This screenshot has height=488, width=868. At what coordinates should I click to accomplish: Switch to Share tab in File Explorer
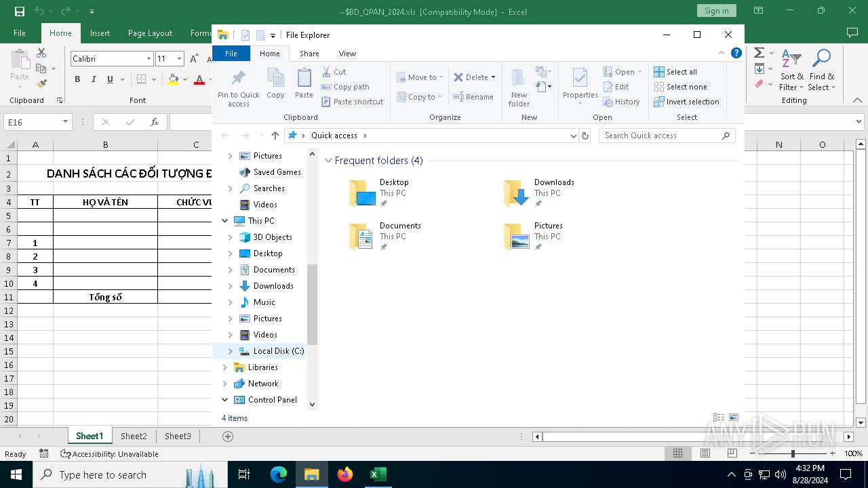[309, 54]
